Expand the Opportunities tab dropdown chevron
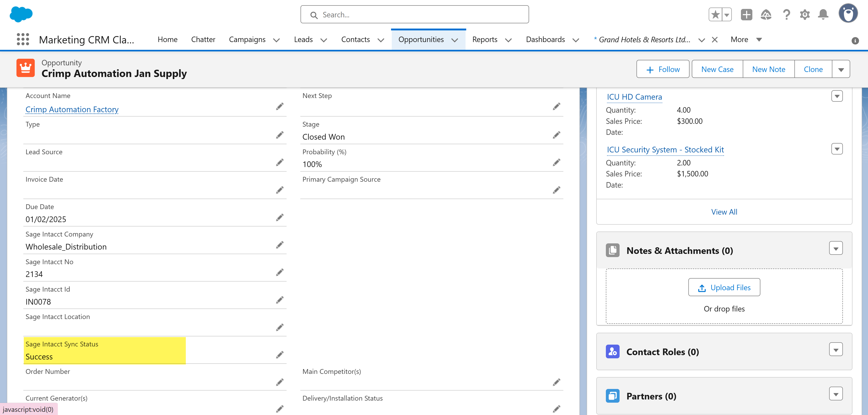This screenshot has width=868, height=415. pyautogui.click(x=455, y=40)
